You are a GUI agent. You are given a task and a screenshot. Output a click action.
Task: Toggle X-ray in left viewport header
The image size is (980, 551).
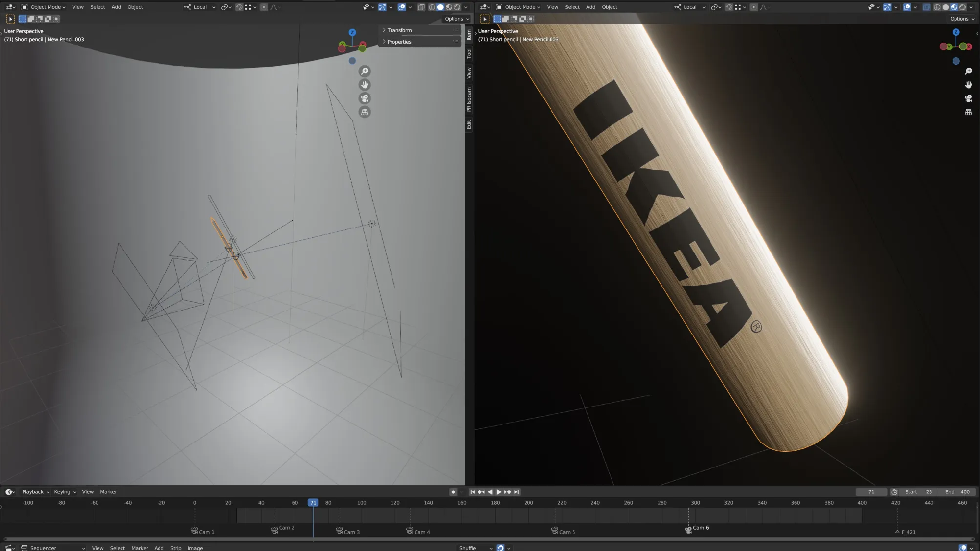point(421,7)
